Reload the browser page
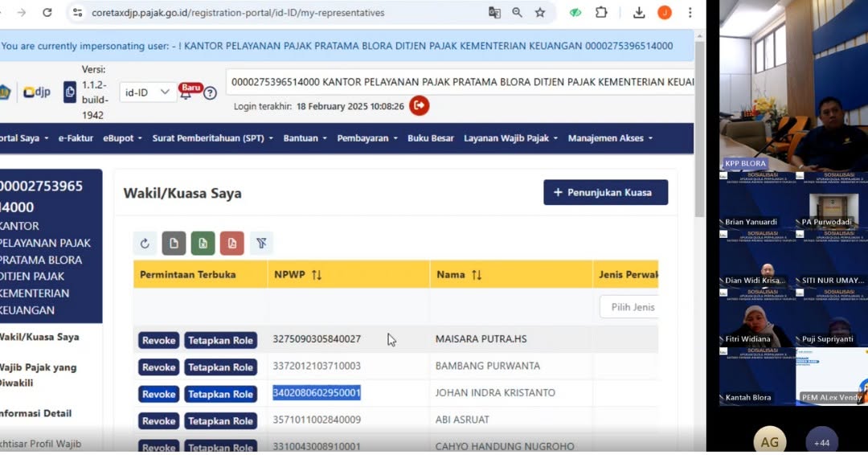The height and width of the screenshot is (455, 868). pos(47,12)
